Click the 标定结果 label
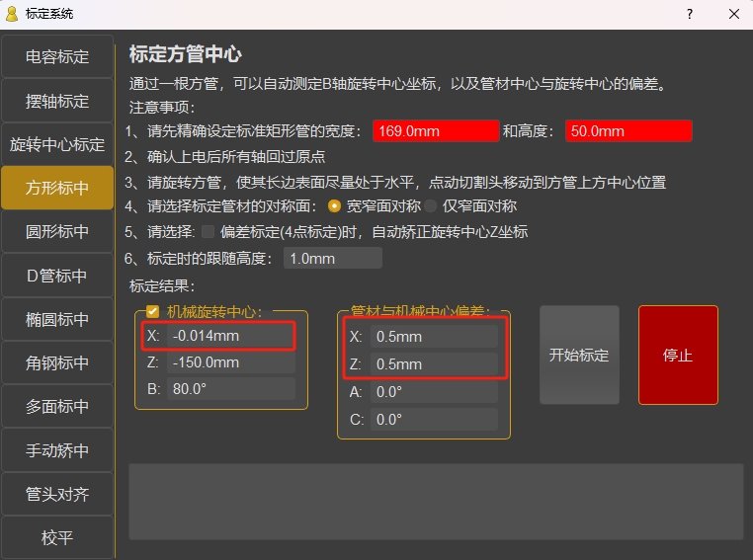The width and height of the screenshot is (753, 560). [x=162, y=286]
